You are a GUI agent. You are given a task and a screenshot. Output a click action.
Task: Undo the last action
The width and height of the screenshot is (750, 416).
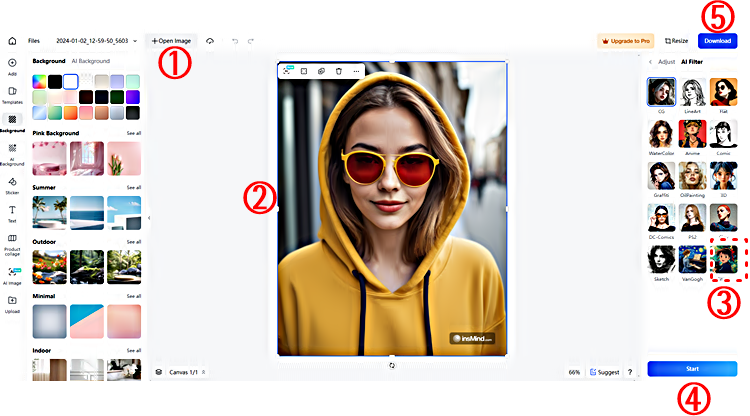[235, 41]
